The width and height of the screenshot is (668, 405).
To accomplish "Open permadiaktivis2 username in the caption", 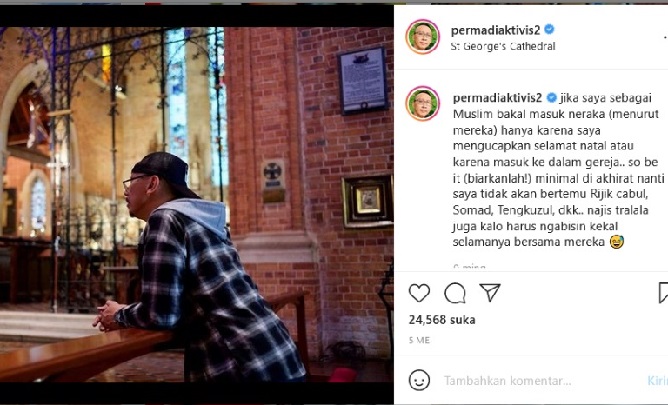I will (497, 98).
